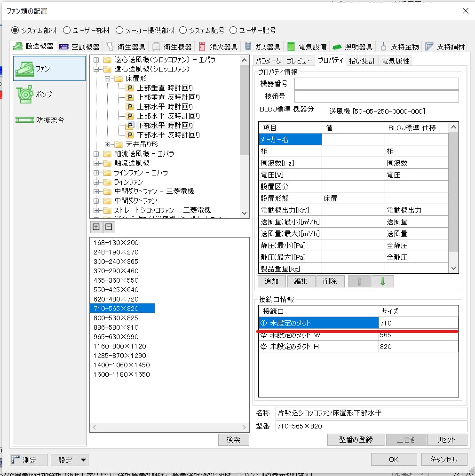Open the 設定 dropdown button
Image resolution: width=475 pixels, height=476 pixels.
70,460
